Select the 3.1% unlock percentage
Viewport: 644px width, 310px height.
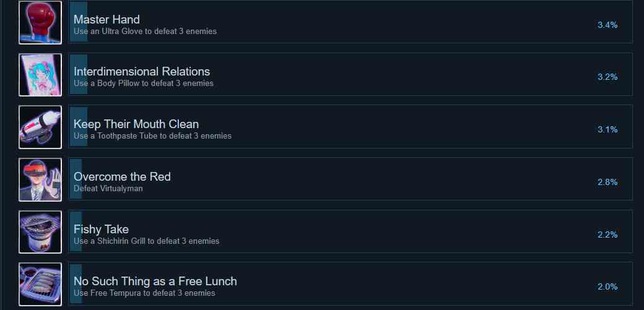tap(607, 129)
